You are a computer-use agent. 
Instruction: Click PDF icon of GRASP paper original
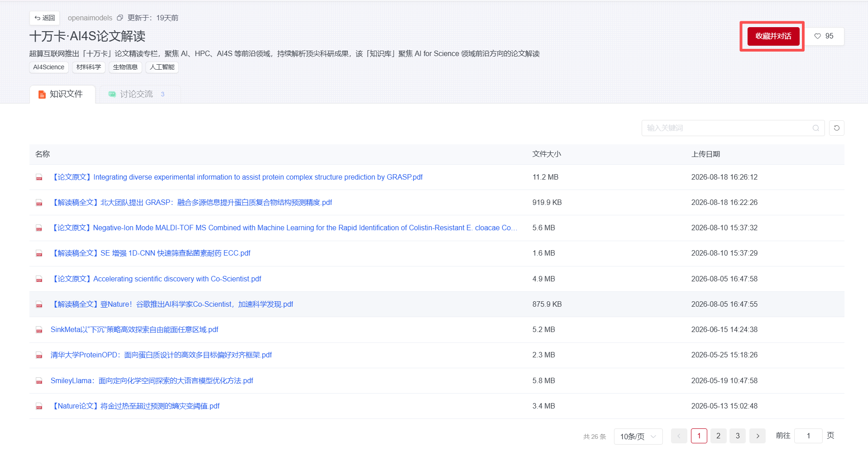(x=39, y=177)
